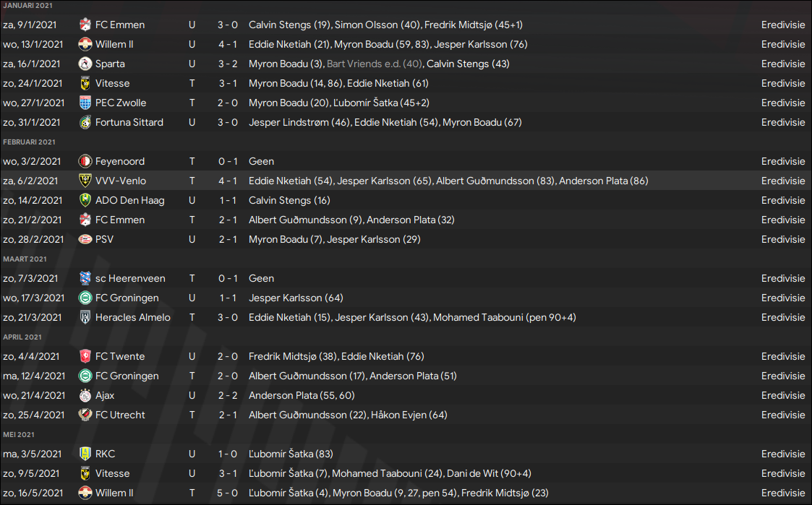Click the Sparta club badge icon

85,64
